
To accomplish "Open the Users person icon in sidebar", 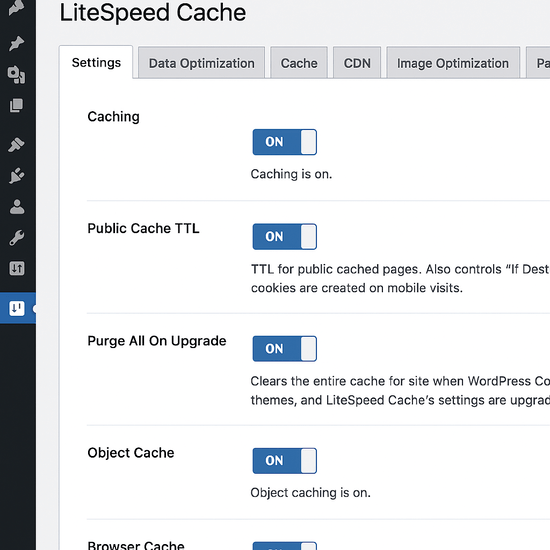I will [x=16, y=207].
